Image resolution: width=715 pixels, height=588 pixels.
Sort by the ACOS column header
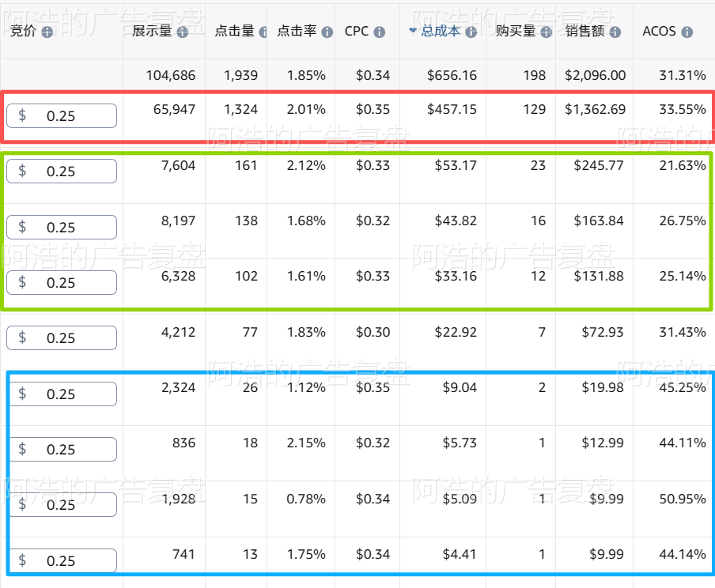pos(659,31)
